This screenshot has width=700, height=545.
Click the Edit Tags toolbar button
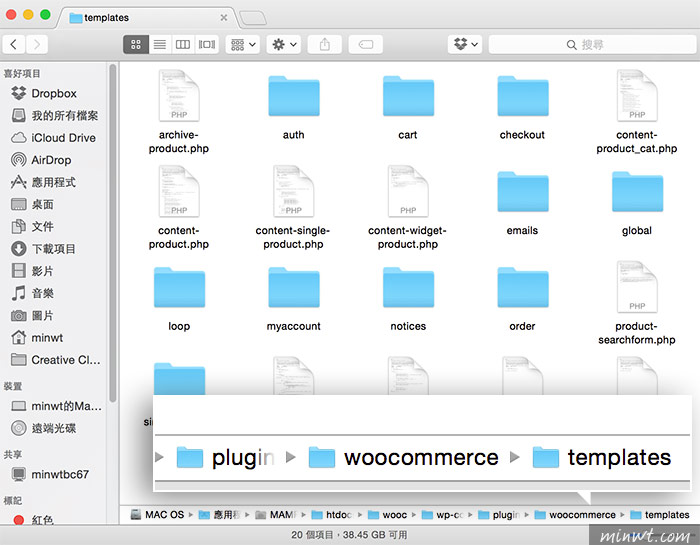point(366,44)
